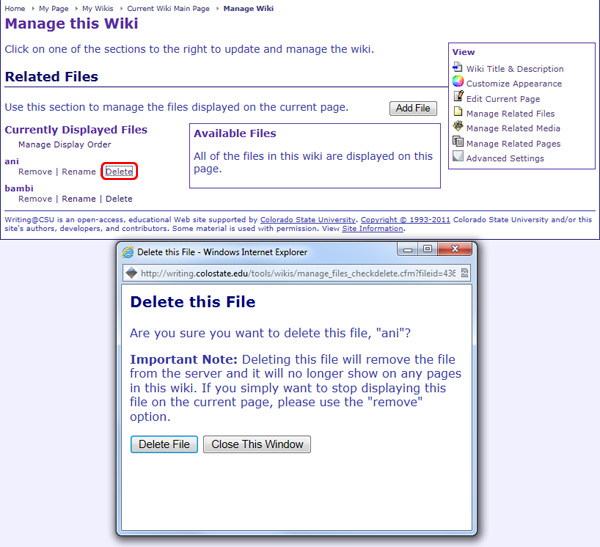Confirm with the Delete File button
Image resolution: width=600 pixels, height=547 pixels.
click(x=164, y=444)
